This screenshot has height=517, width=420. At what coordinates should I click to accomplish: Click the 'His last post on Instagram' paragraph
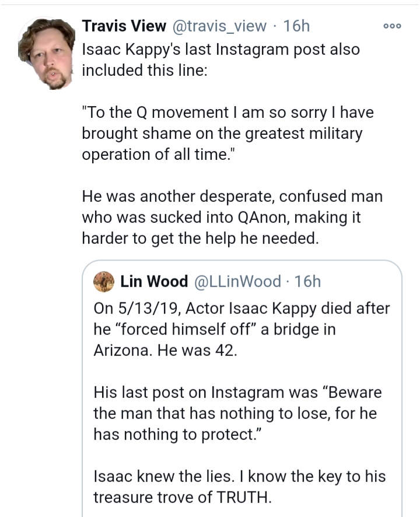[237, 414]
